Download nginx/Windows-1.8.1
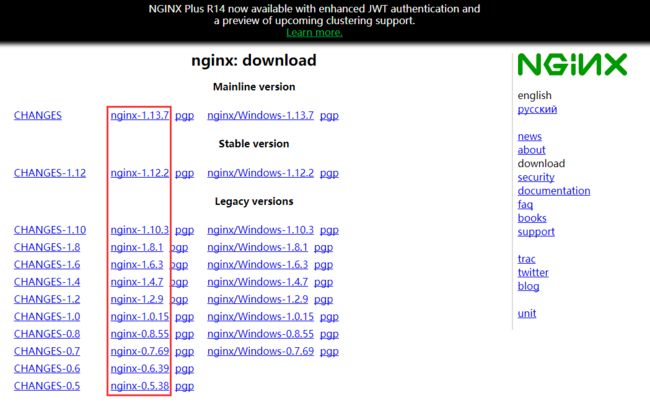Image resolution: width=650 pixels, height=403 pixels. (257, 247)
